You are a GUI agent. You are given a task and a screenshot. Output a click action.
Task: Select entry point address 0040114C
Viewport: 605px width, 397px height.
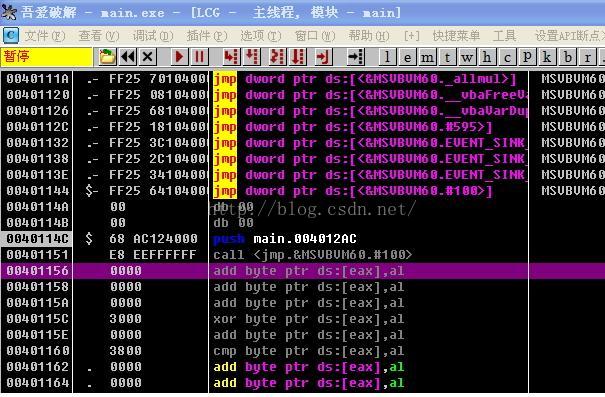37,239
